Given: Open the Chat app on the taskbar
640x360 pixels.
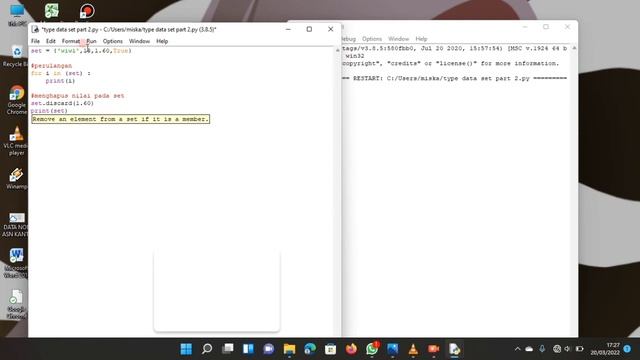Looking at the screenshot, I should point(269,349).
